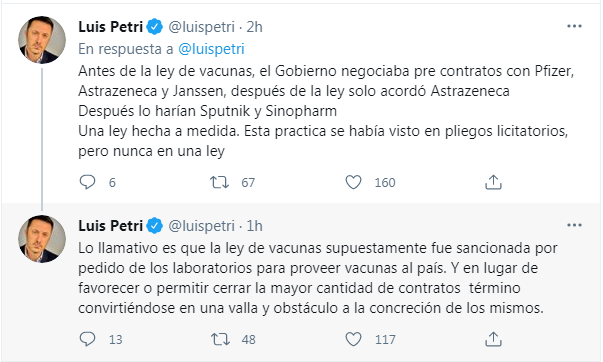
Task: Open more options menu on second tweet
Action: (574, 225)
